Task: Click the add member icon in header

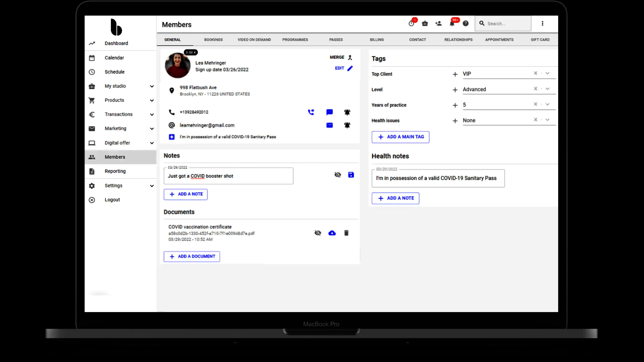Action: 438,23
